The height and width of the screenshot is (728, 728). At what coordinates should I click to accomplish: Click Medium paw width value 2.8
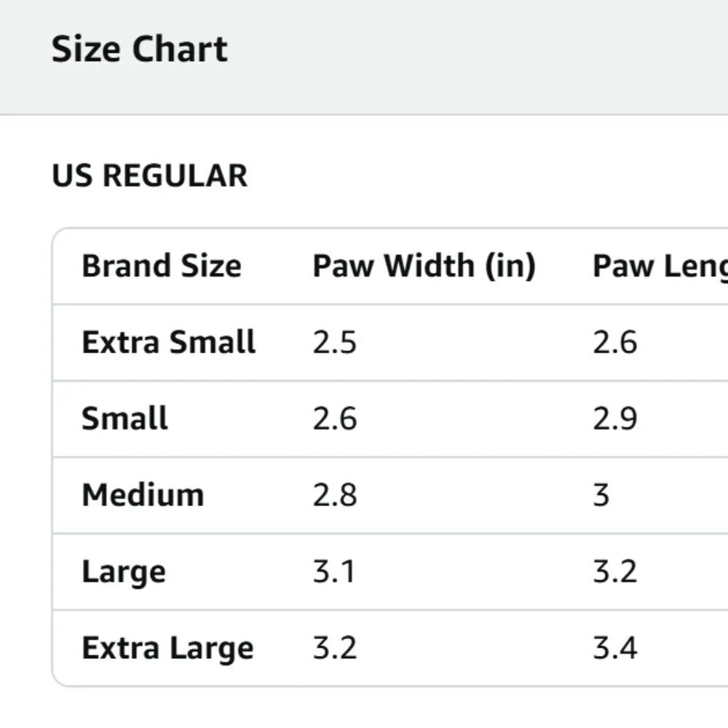[335, 495]
